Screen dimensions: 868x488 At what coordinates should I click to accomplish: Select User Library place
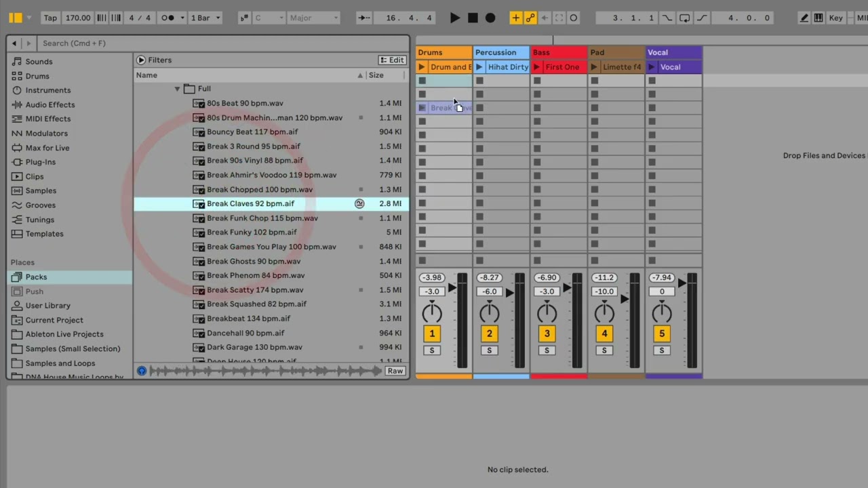pyautogui.click(x=47, y=306)
